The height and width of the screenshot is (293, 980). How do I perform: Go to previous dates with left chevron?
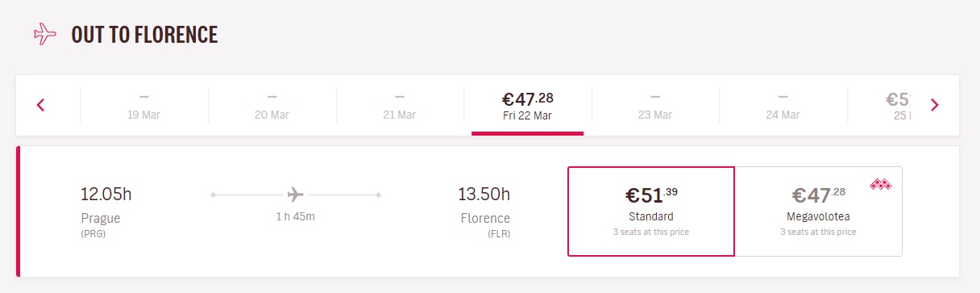(x=40, y=105)
